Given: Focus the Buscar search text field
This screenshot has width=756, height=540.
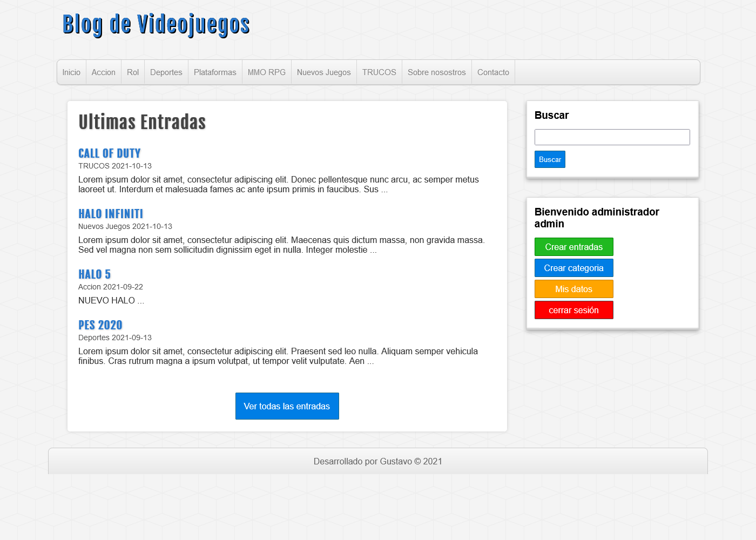Looking at the screenshot, I should point(612,137).
